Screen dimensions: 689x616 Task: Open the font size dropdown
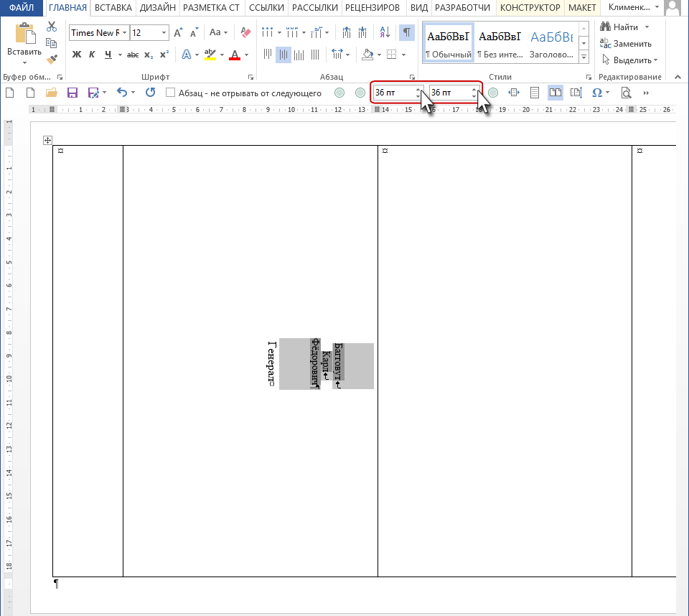164,33
